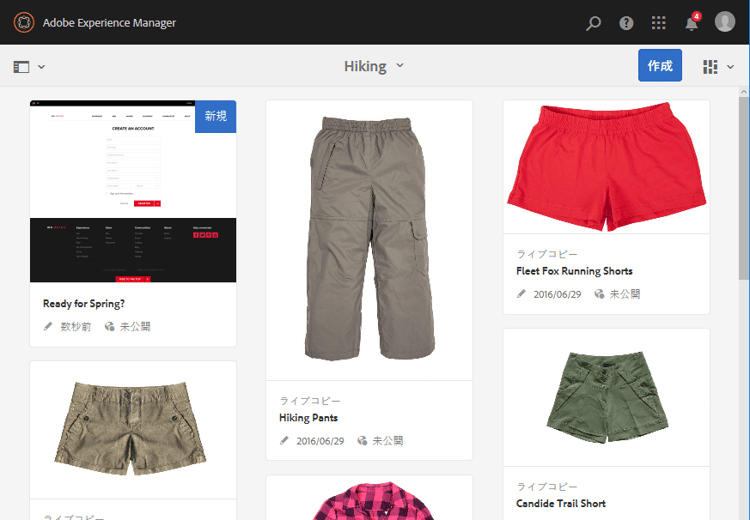Viewport: 750px width, 520px height.
Task: Click the Adobe Experience Manager header title
Action: click(109, 23)
